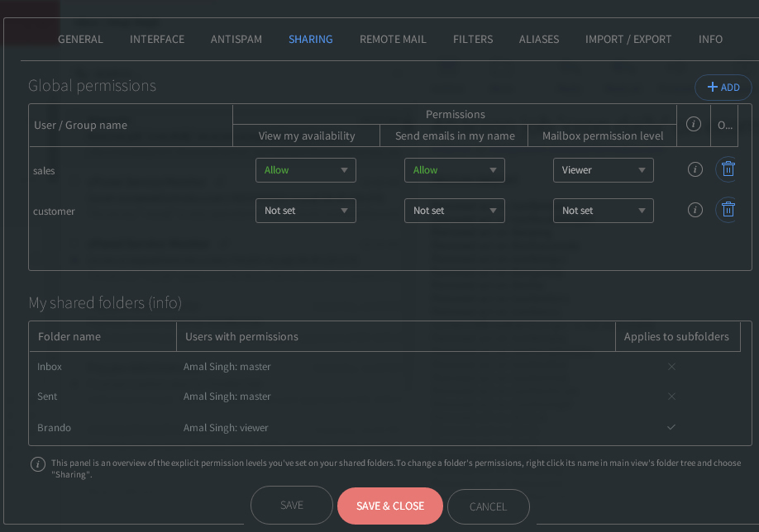Select the Brando folder row
Image resolution: width=759 pixels, height=532 pixels.
click(55, 428)
